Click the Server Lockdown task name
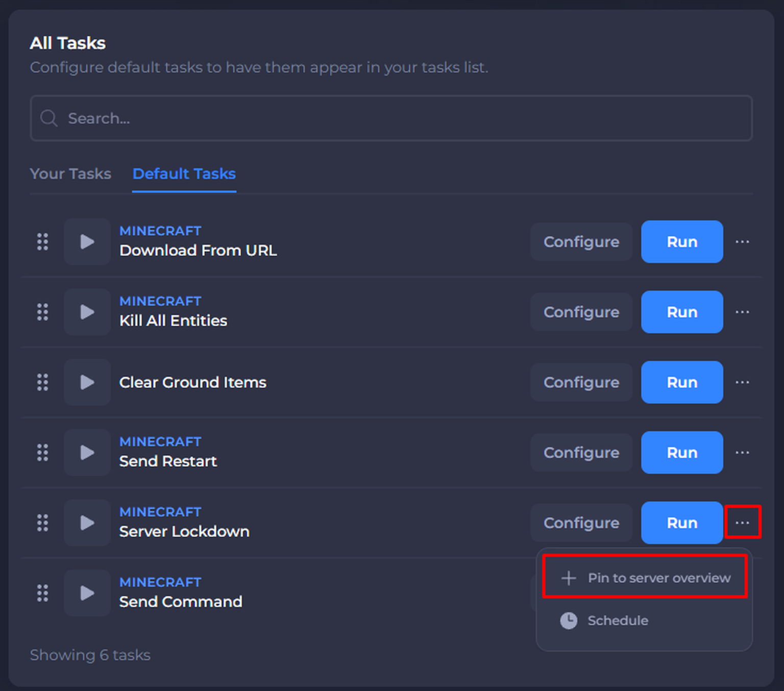784x691 pixels. coord(184,531)
